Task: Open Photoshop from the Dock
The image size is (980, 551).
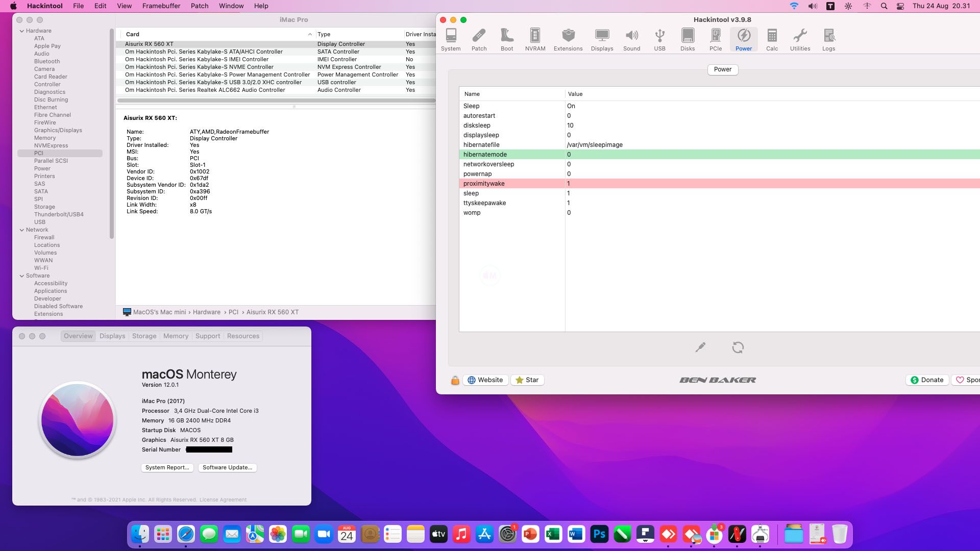Action: tap(599, 534)
